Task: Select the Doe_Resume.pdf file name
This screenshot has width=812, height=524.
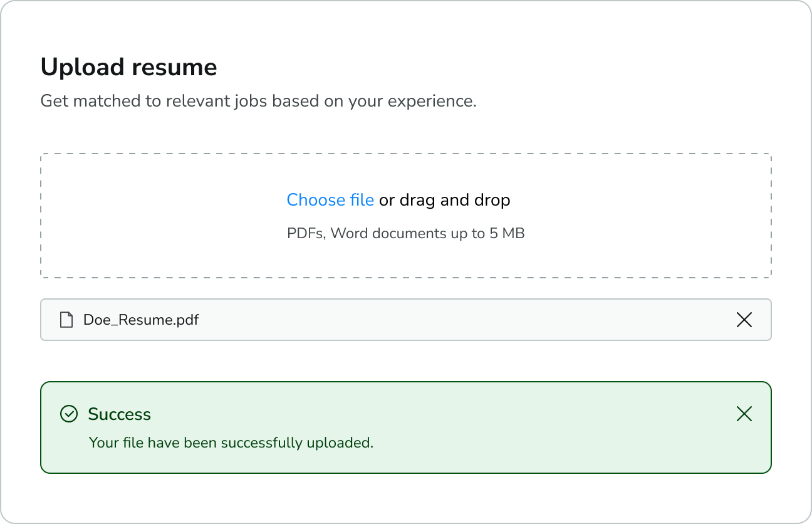Action: click(141, 320)
